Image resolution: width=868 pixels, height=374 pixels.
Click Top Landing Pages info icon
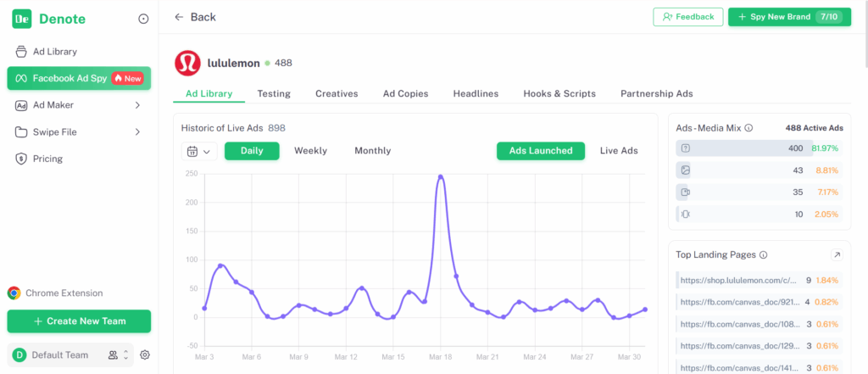(x=763, y=254)
